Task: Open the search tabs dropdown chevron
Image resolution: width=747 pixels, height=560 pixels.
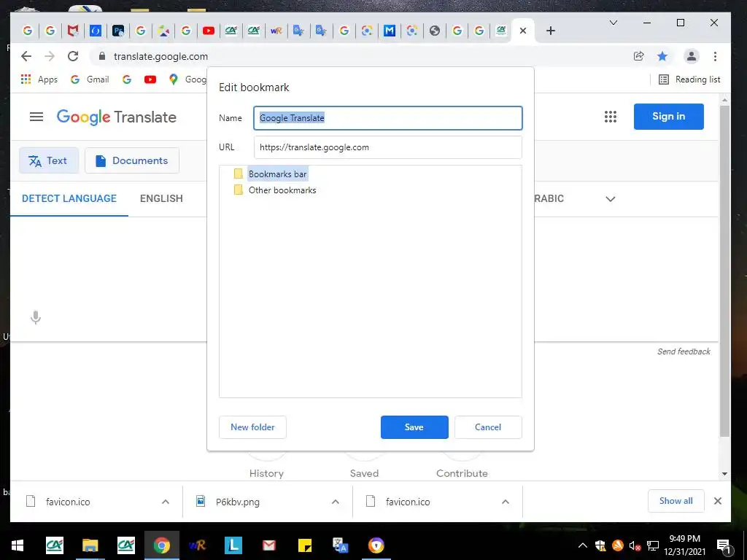Action: click(614, 23)
